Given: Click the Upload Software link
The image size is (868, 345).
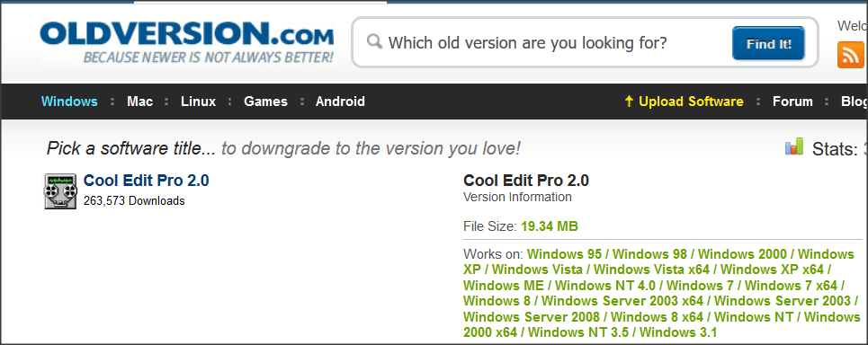Looking at the screenshot, I should (x=691, y=102).
